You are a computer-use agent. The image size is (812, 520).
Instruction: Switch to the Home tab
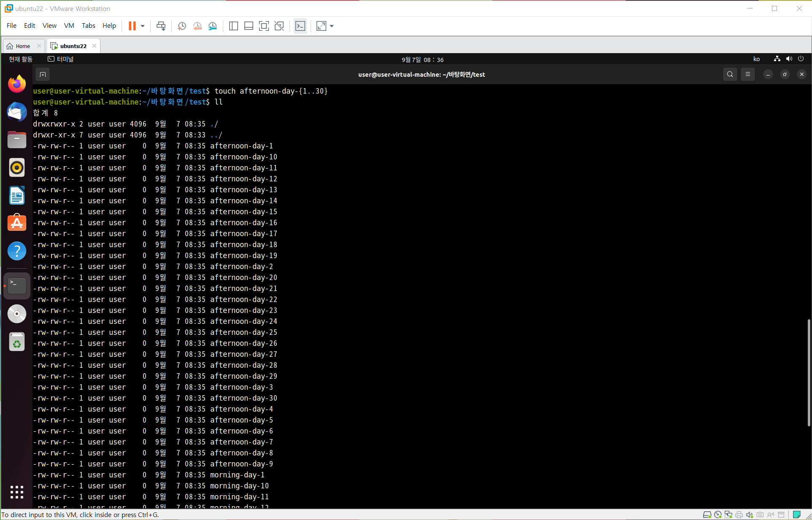(x=23, y=46)
